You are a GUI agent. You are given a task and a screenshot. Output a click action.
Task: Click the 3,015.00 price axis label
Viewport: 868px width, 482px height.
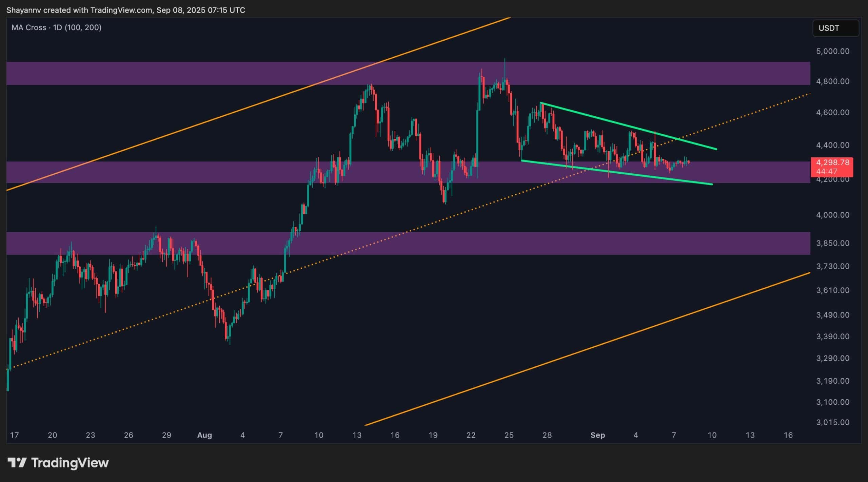click(x=832, y=422)
